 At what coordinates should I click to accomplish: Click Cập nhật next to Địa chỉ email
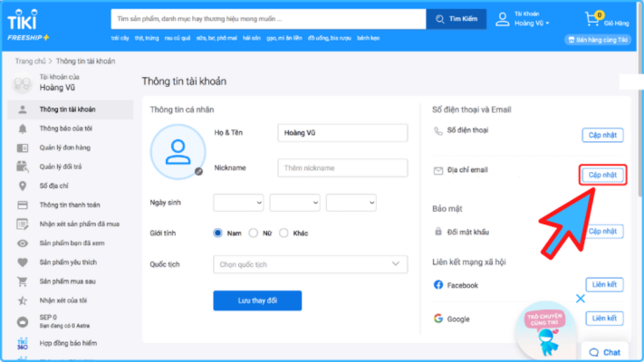pos(601,175)
